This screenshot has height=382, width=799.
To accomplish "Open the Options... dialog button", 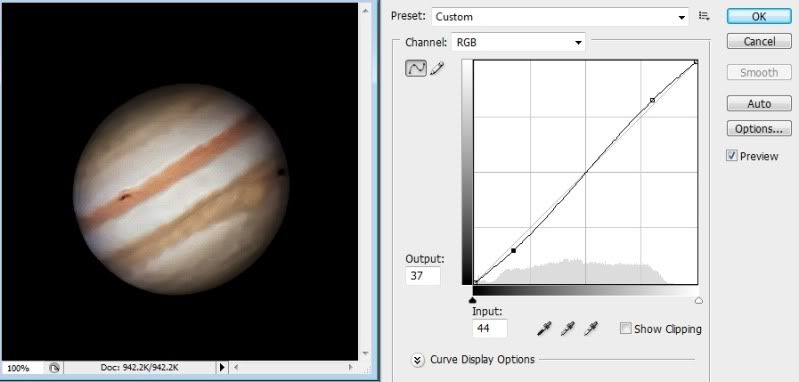I will pos(759,128).
